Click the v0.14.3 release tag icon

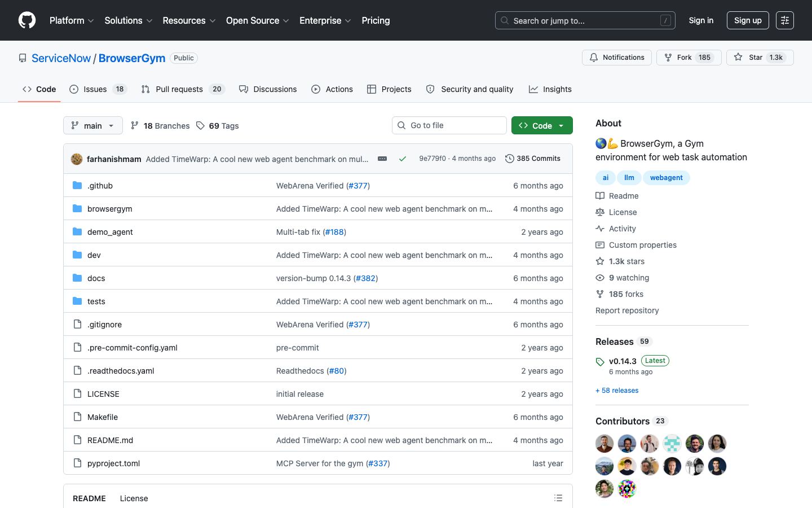[x=600, y=362]
